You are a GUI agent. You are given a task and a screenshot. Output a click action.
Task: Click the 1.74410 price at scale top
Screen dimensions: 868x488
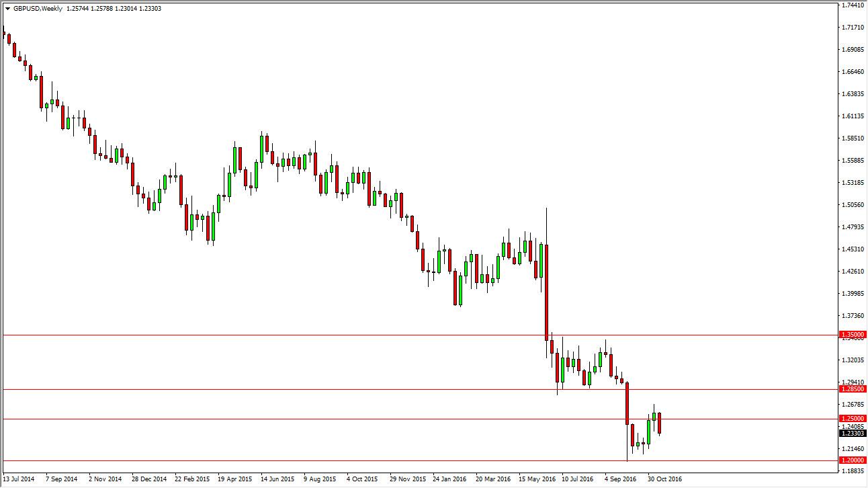(853, 5)
